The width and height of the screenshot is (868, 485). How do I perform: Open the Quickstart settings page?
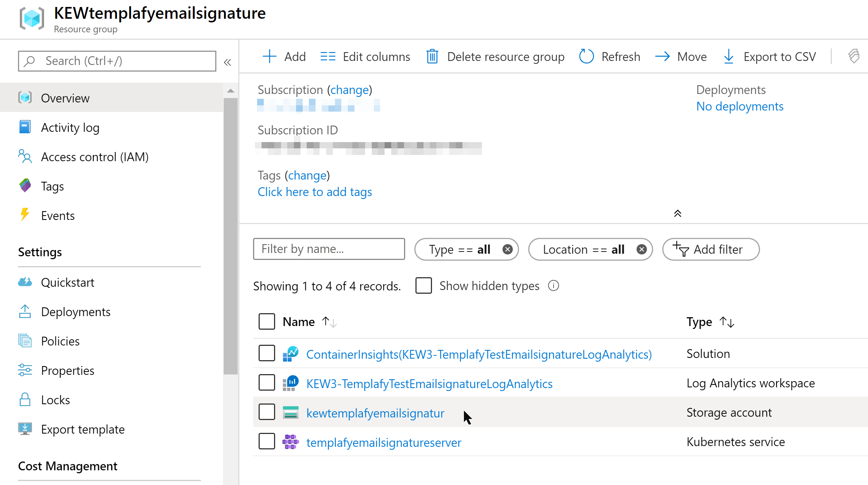click(x=68, y=282)
